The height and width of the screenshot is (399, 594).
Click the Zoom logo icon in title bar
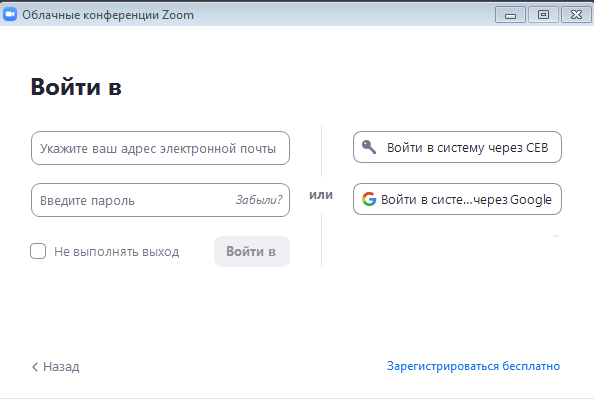click(x=10, y=14)
